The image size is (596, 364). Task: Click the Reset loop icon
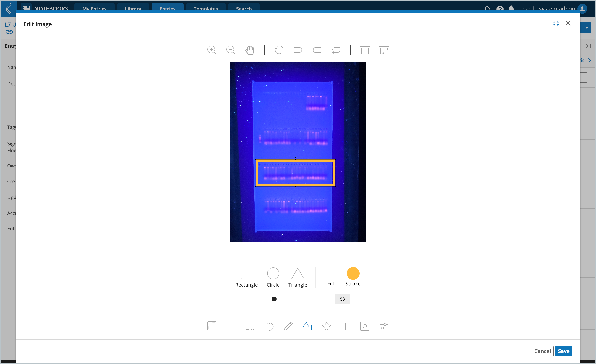pyautogui.click(x=336, y=50)
